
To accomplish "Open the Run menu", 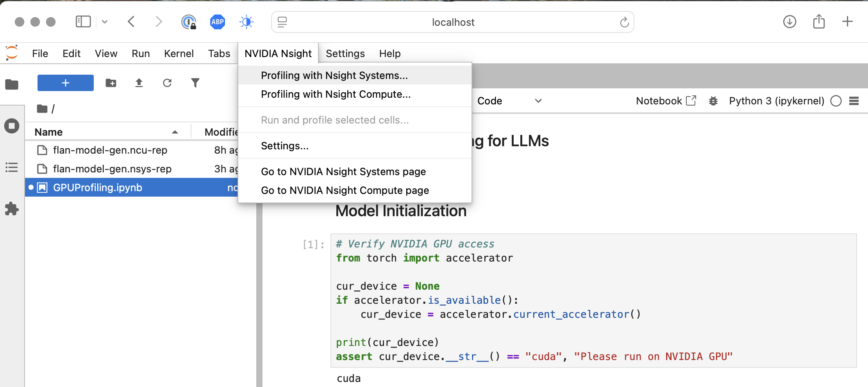I will (x=141, y=54).
